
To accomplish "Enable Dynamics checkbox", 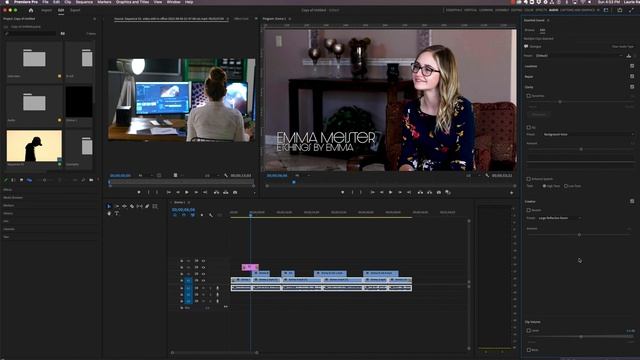I will tap(529, 96).
